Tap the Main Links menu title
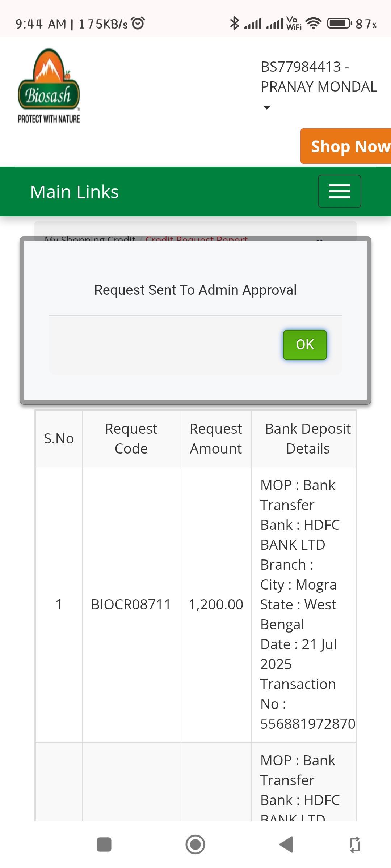The image size is (391, 868). coord(75,192)
